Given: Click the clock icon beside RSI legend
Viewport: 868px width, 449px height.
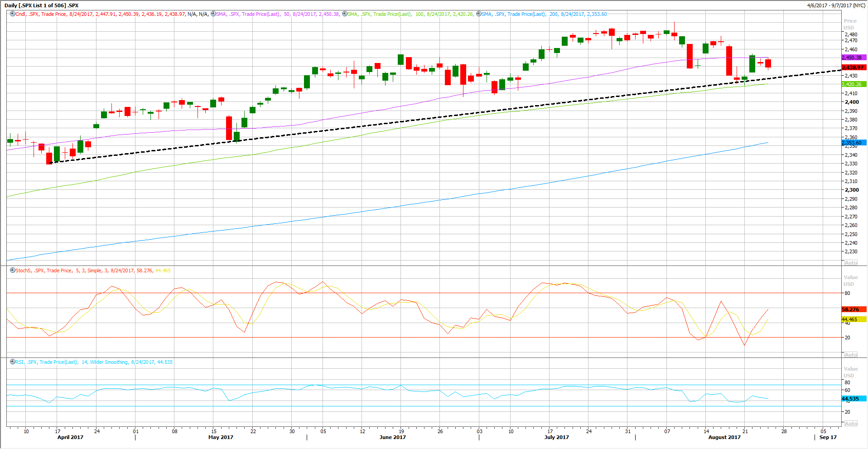Looking at the screenshot, I should [x=13, y=362].
